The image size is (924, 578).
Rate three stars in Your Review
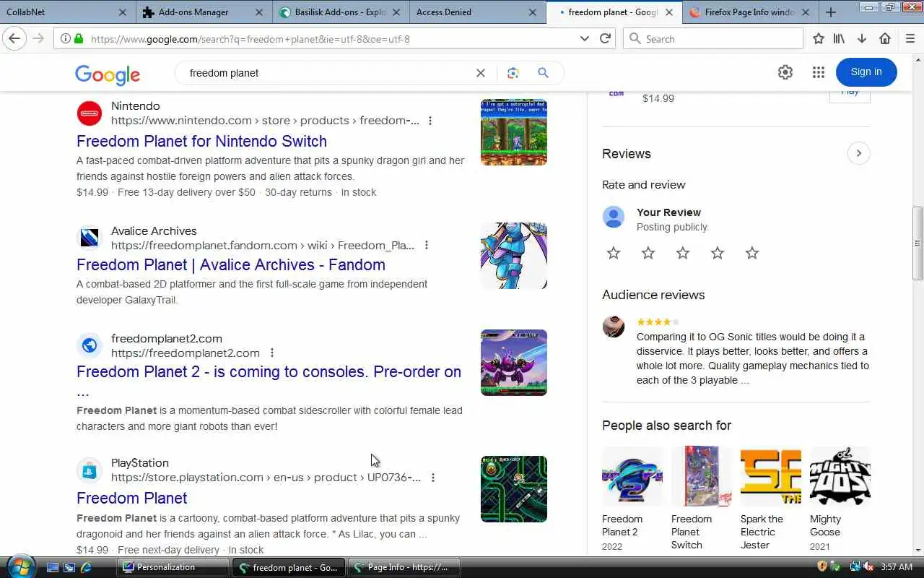pos(683,253)
